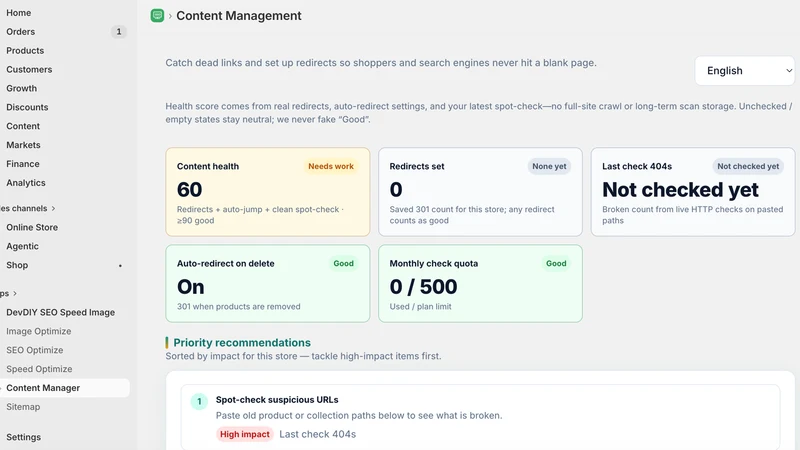Screen dimensions: 800x450
Task: Open Orders in the sidebar
Action: [20, 32]
